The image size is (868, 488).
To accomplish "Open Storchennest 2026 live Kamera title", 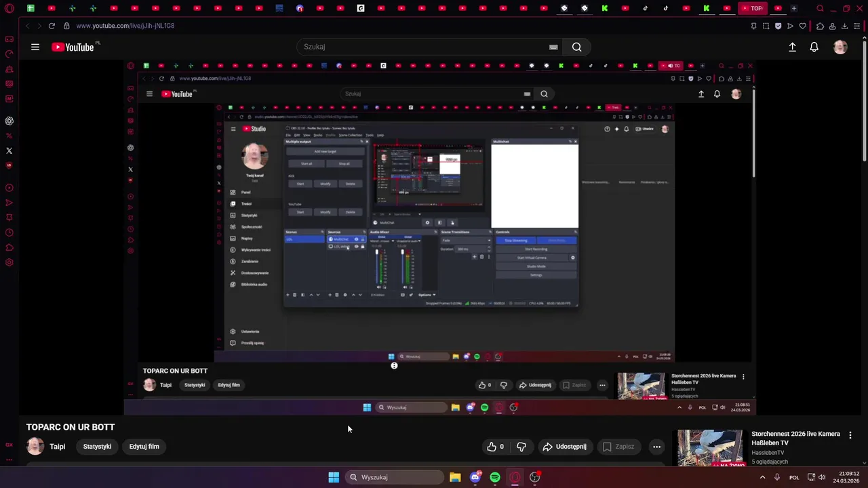I will (x=795, y=438).
